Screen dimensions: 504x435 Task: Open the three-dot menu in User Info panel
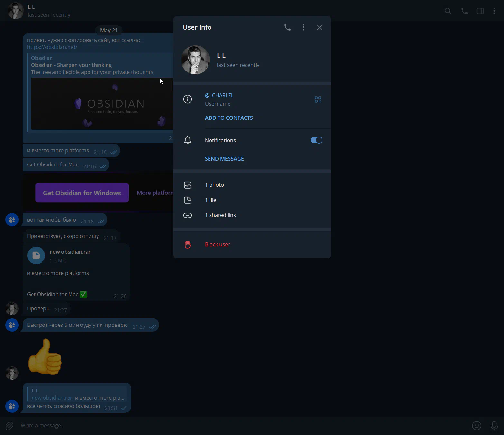(303, 27)
